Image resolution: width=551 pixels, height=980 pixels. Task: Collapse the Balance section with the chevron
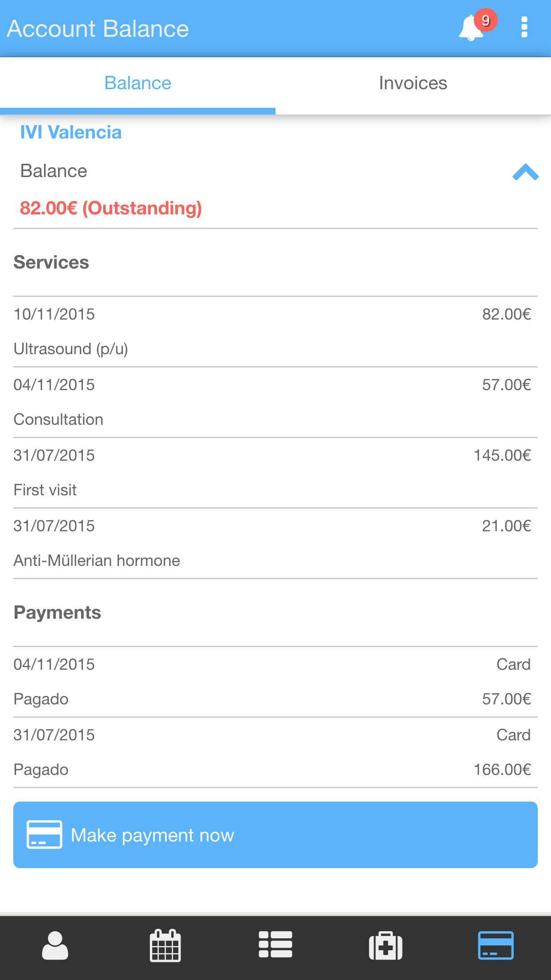click(525, 172)
